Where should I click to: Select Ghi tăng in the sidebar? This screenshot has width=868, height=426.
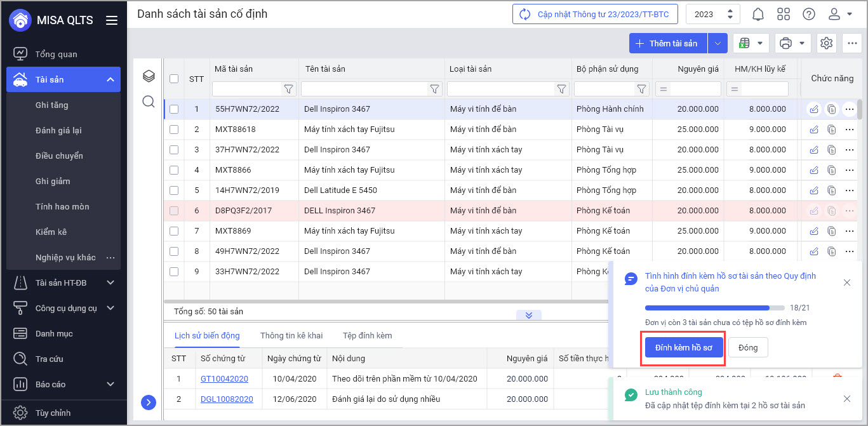pyautogui.click(x=52, y=105)
